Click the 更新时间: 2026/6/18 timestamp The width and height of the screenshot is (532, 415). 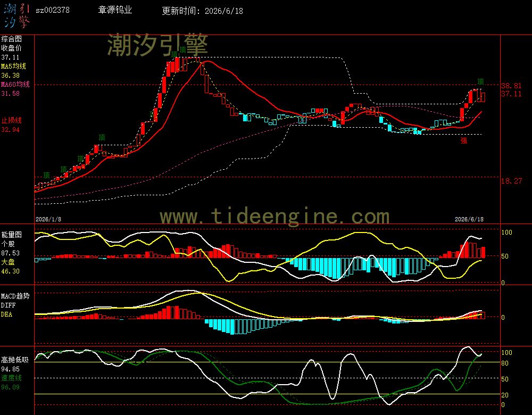click(x=203, y=11)
